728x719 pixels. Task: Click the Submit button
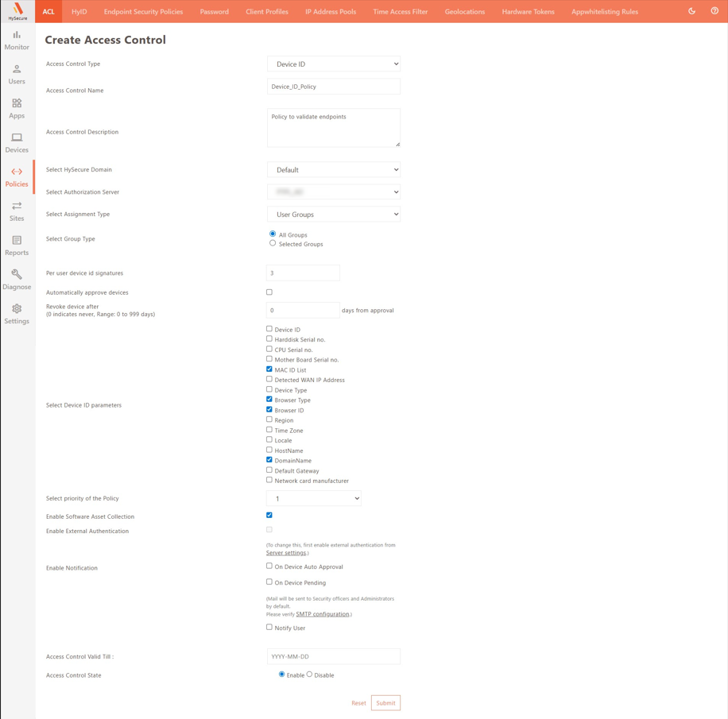(x=385, y=703)
